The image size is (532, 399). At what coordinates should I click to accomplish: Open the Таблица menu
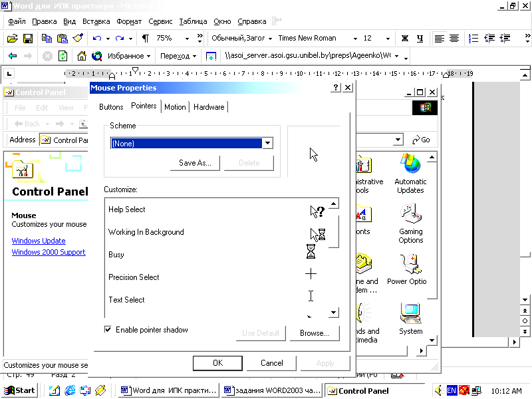(193, 21)
